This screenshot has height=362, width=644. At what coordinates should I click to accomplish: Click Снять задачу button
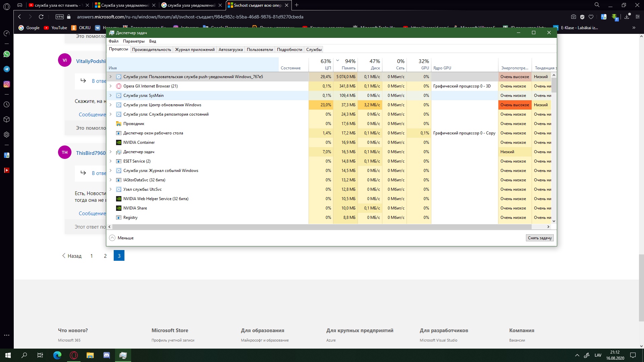tap(540, 238)
